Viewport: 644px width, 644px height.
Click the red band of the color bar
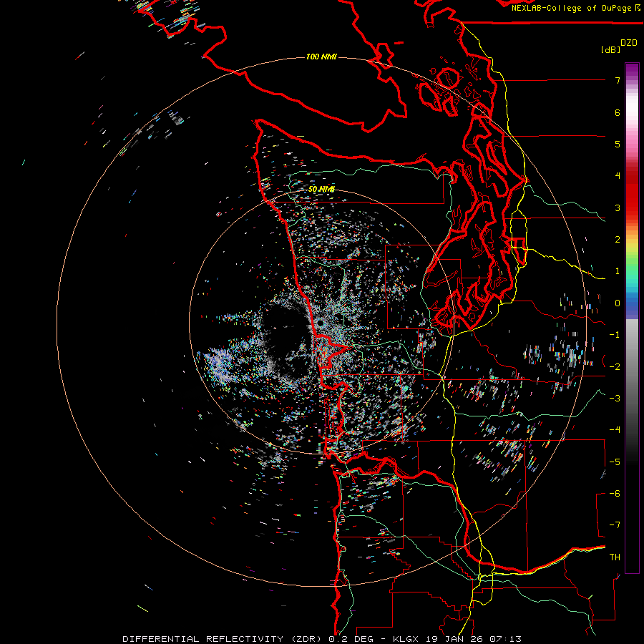click(632, 193)
